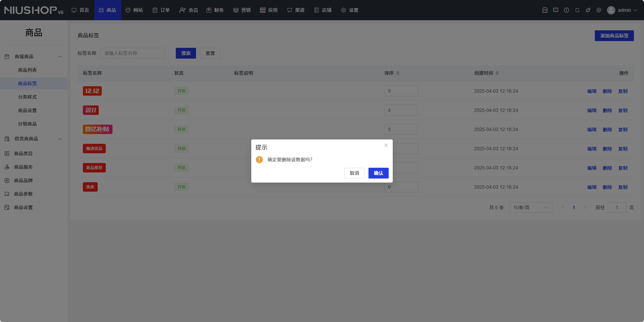Go to the next page arrow in pagination

(x=585, y=207)
